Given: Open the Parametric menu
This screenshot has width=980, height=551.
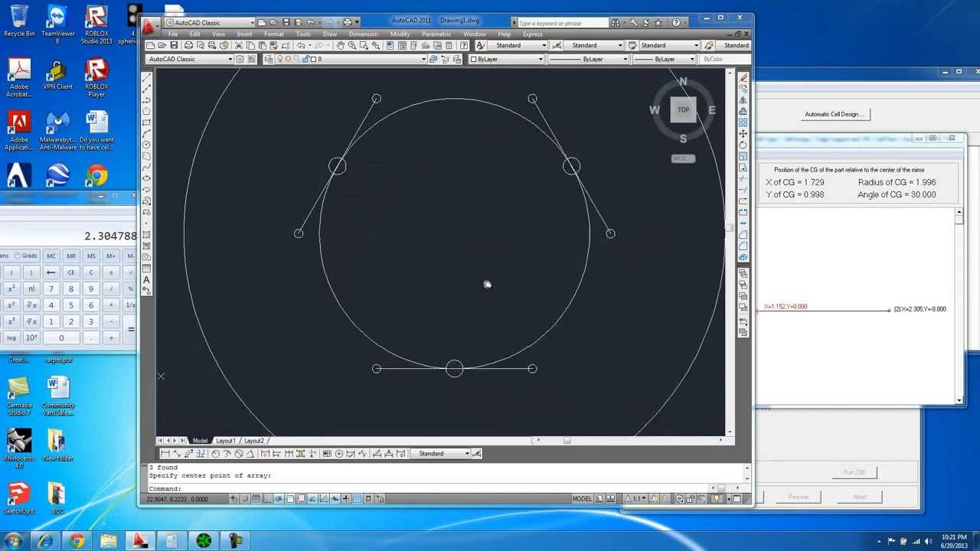Looking at the screenshot, I should (x=436, y=34).
